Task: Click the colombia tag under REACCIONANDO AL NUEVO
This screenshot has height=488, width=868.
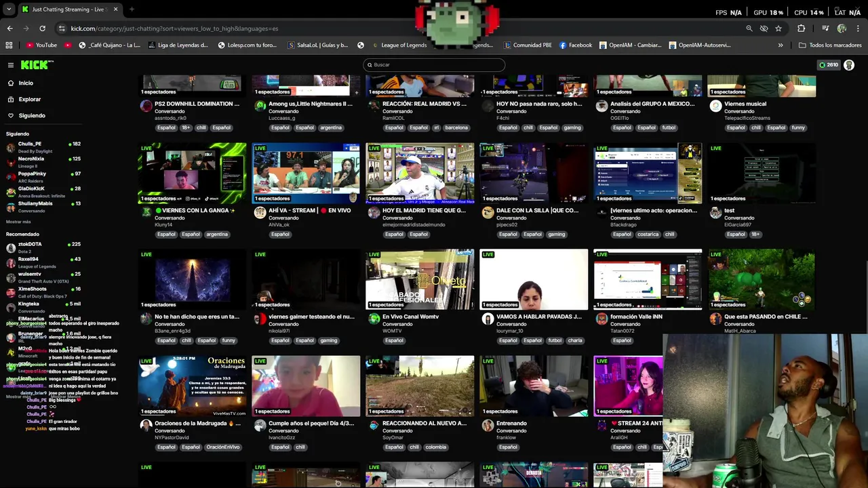Action: tap(436, 447)
